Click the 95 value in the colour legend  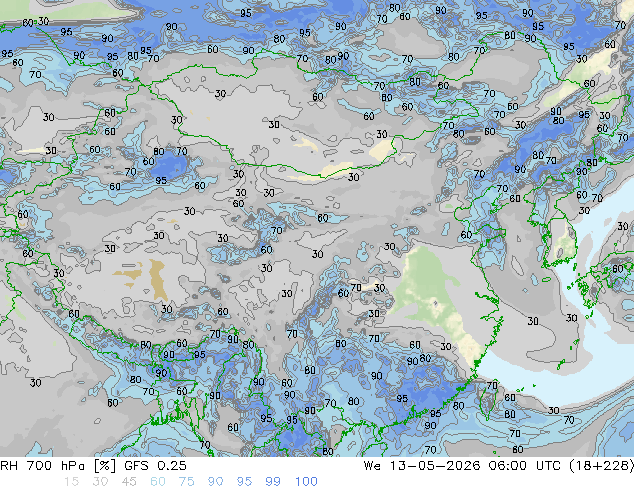pos(244,482)
